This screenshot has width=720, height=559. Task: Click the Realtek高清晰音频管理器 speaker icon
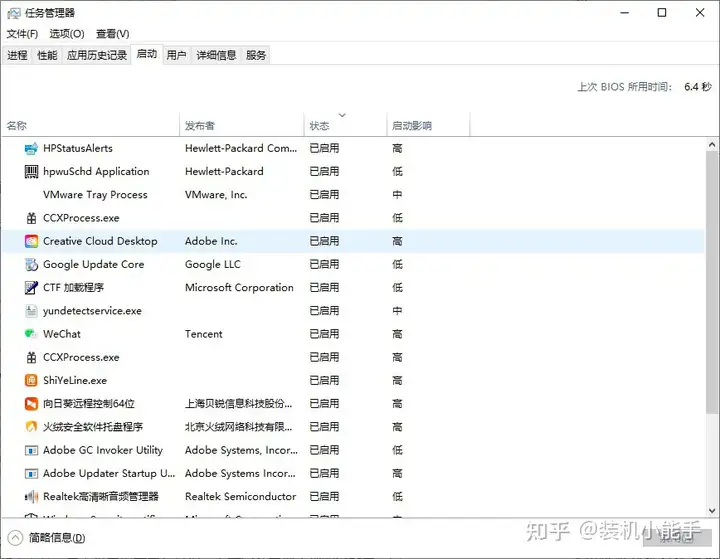(x=31, y=497)
